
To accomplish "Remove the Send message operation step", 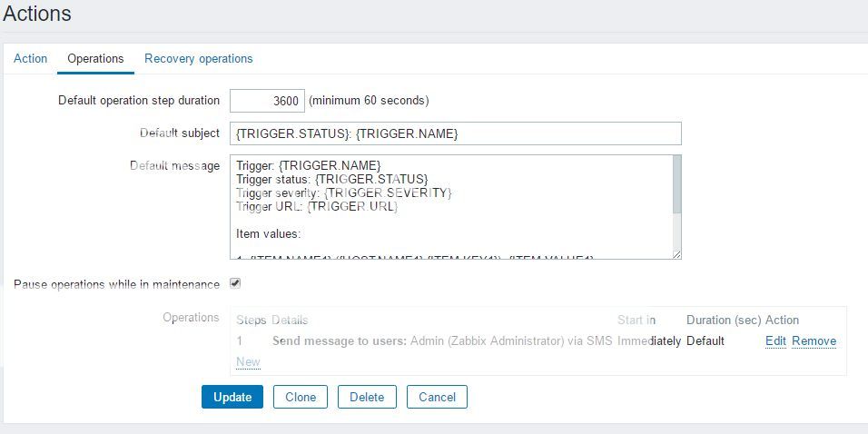I will coord(814,341).
